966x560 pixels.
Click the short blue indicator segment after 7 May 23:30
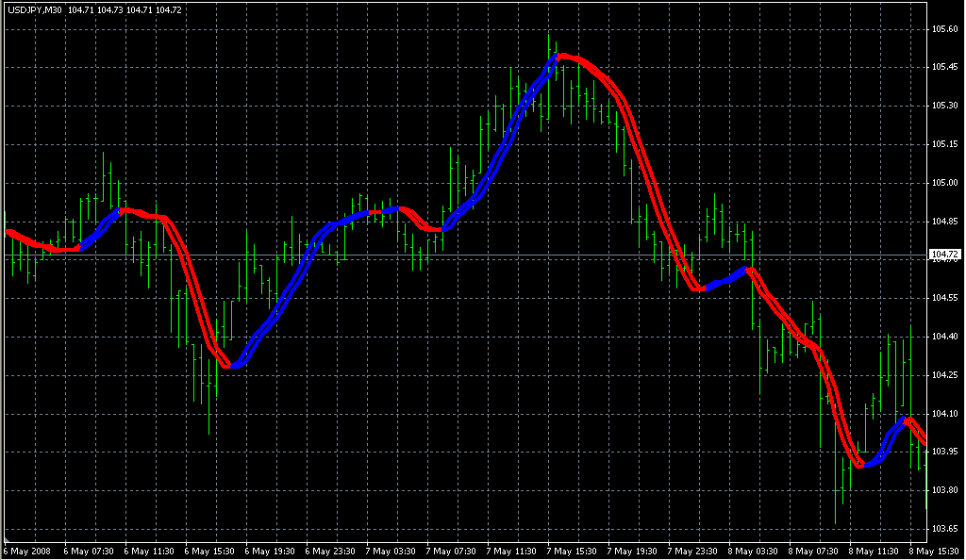(724, 281)
